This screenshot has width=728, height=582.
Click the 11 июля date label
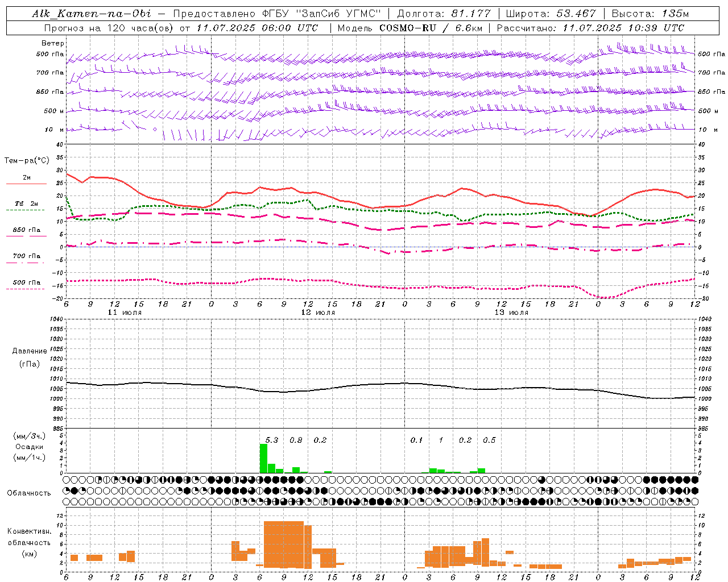(x=125, y=313)
